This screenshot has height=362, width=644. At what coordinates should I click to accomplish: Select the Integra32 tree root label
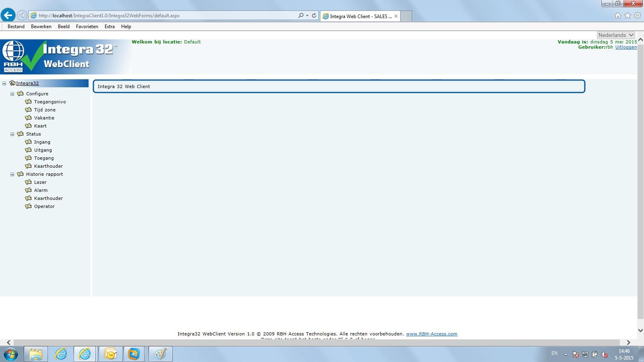(x=27, y=83)
